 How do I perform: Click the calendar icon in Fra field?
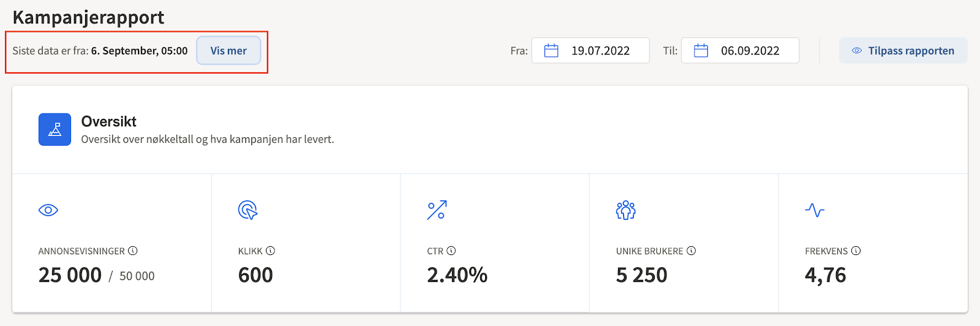point(551,50)
